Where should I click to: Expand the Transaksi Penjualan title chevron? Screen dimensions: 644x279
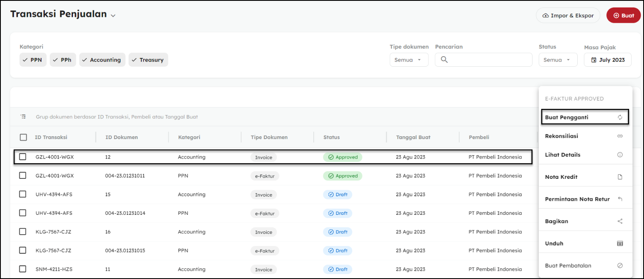click(113, 15)
